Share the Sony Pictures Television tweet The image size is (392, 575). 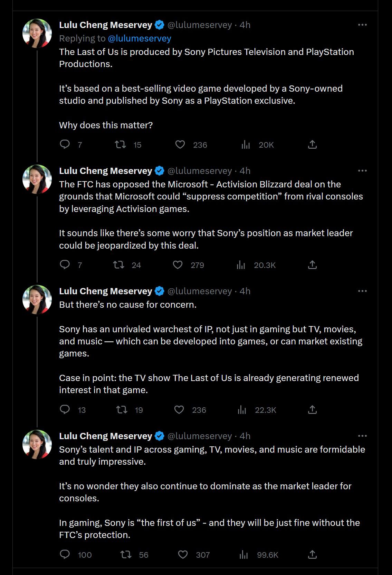(x=312, y=144)
